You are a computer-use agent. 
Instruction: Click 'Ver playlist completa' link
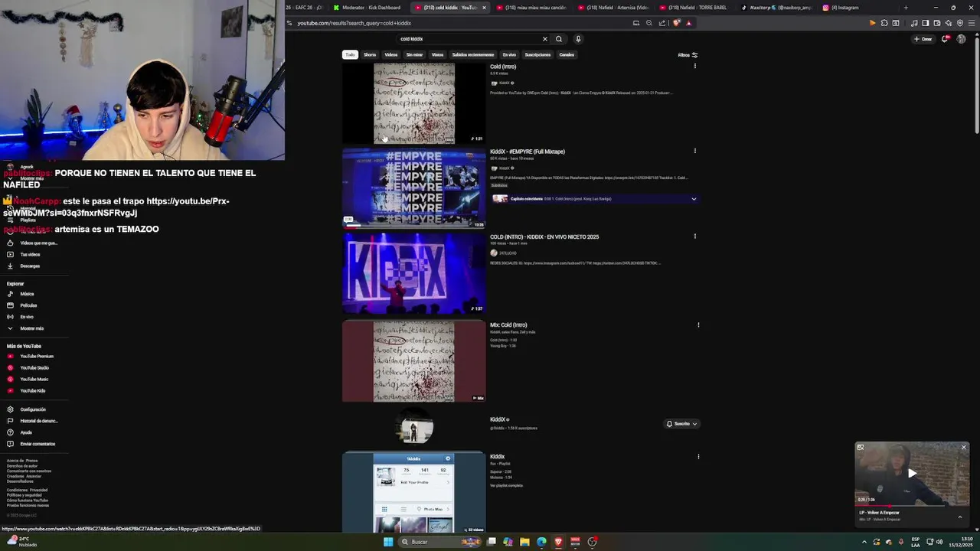pyautogui.click(x=507, y=485)
